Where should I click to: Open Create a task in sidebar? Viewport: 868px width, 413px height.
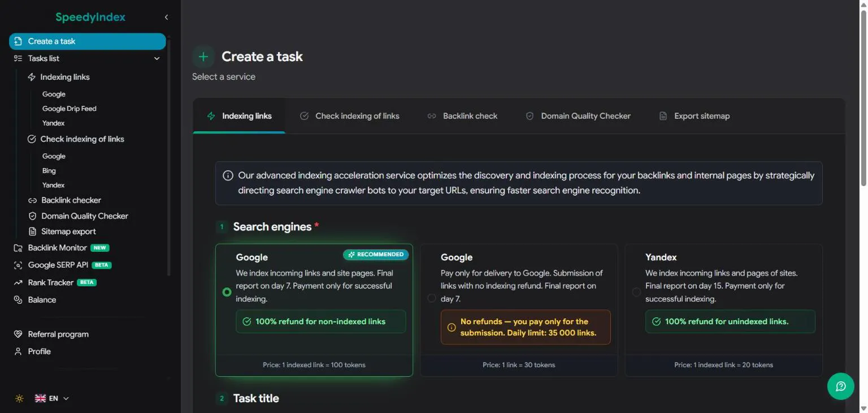88,41
